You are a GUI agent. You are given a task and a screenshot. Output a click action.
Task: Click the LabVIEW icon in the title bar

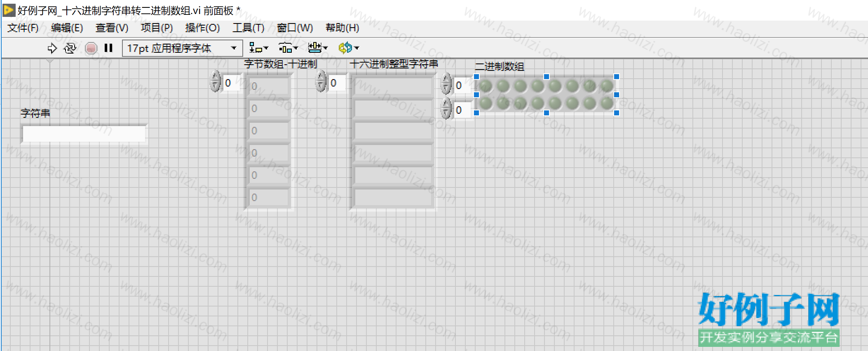[9, 10]
